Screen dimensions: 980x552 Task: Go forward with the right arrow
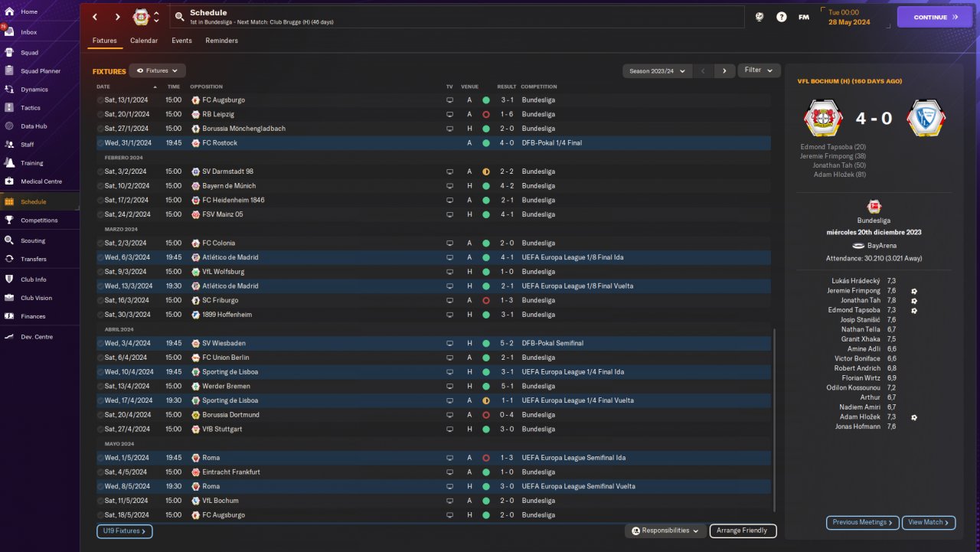117,17
